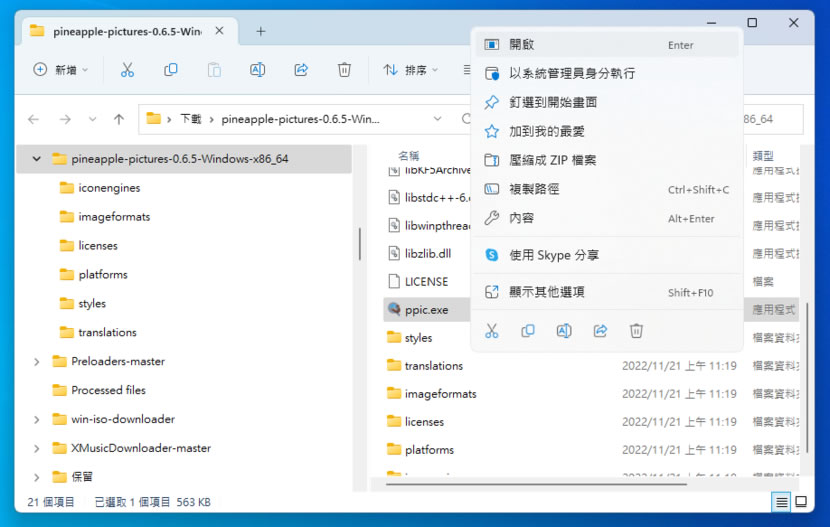Select the libzlib.dll file

click(428, 253)
